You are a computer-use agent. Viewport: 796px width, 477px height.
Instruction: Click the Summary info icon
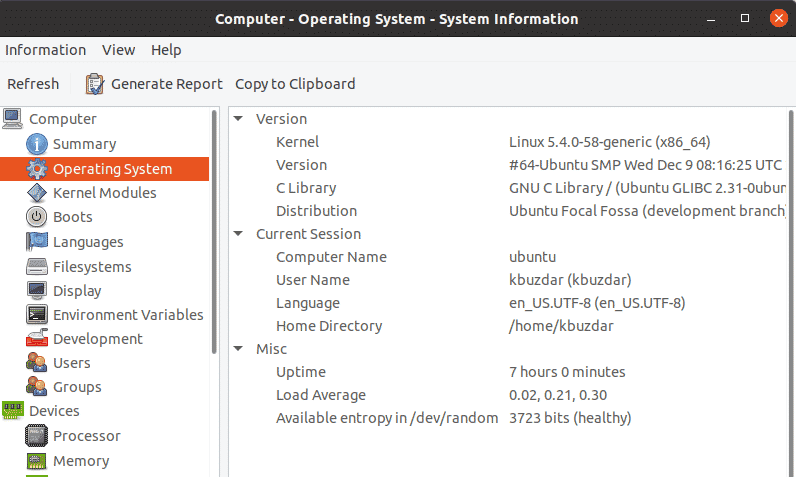point(37,144)
